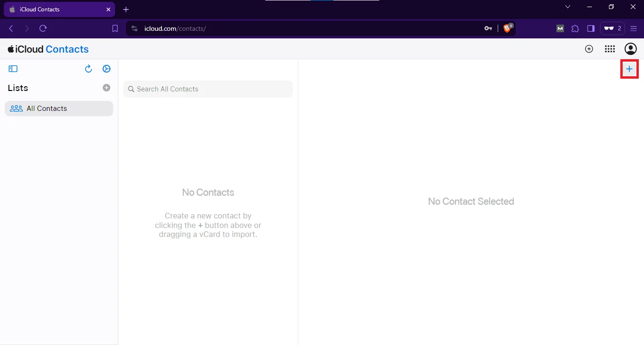Select the iCloud Contacts tab

pyautogui.click(x=59, y=9)
